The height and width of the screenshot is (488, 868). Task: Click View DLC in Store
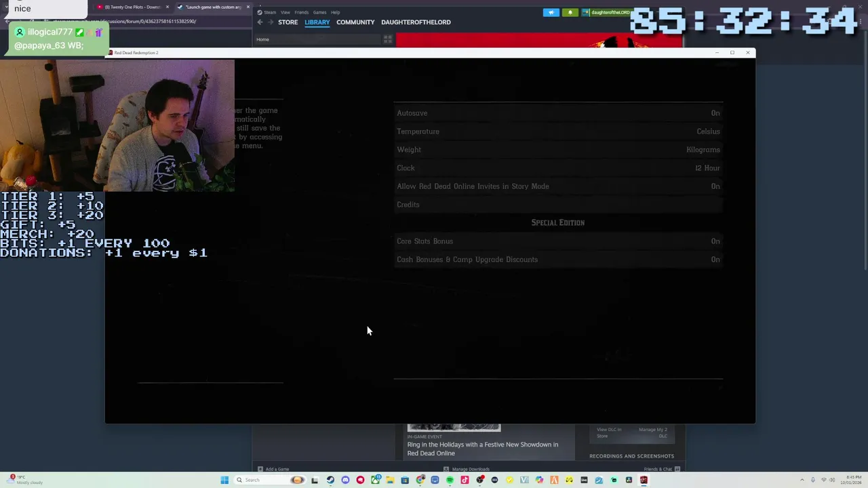[608, 432]
